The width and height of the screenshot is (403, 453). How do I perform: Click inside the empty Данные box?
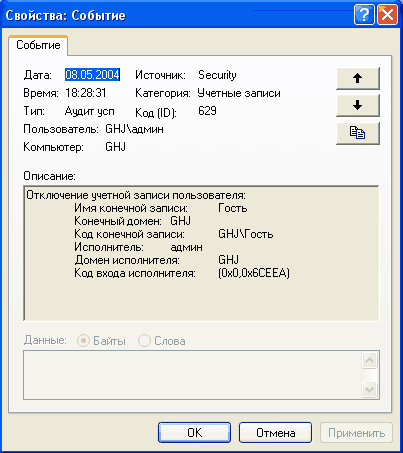pos(193,375)
